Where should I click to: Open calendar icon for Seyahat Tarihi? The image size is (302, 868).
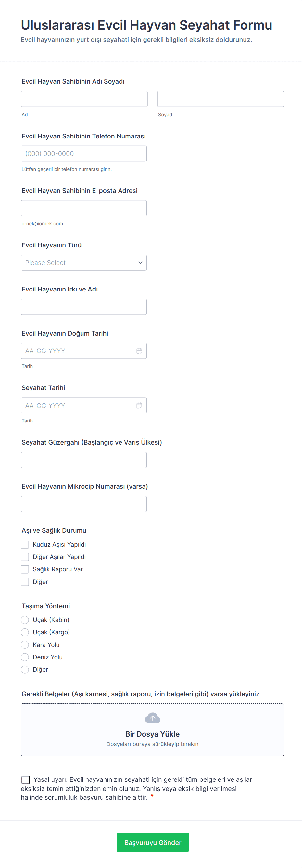point(139,405)
